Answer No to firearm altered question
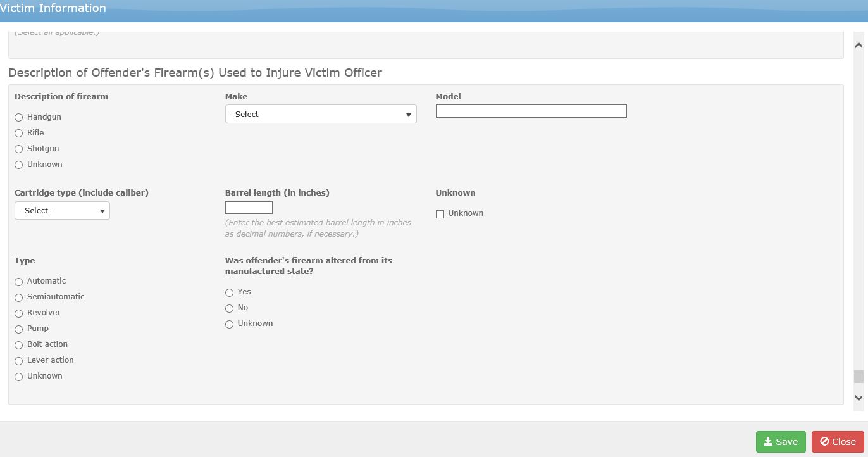 pos(230,308)
